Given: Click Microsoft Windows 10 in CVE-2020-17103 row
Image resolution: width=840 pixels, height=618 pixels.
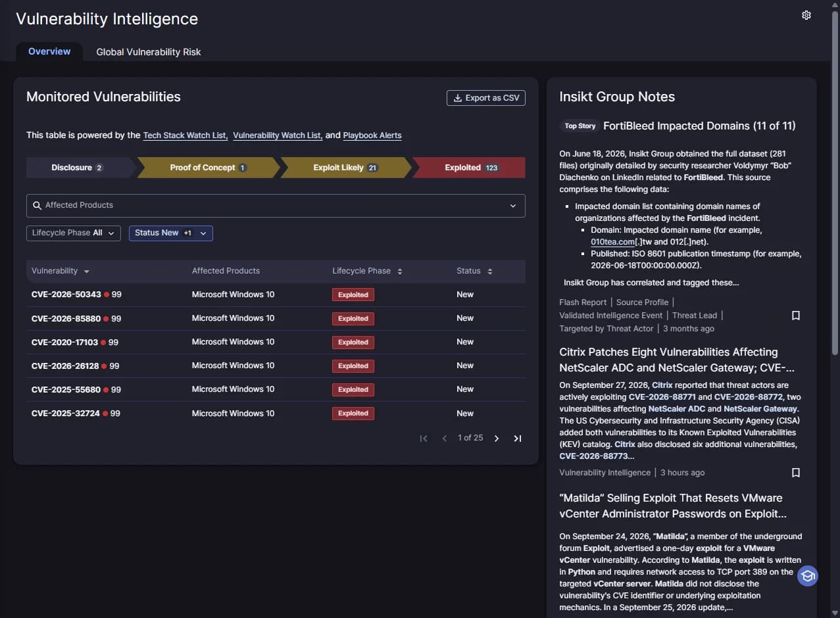Looking at the screenshot, I should point(233,342).
